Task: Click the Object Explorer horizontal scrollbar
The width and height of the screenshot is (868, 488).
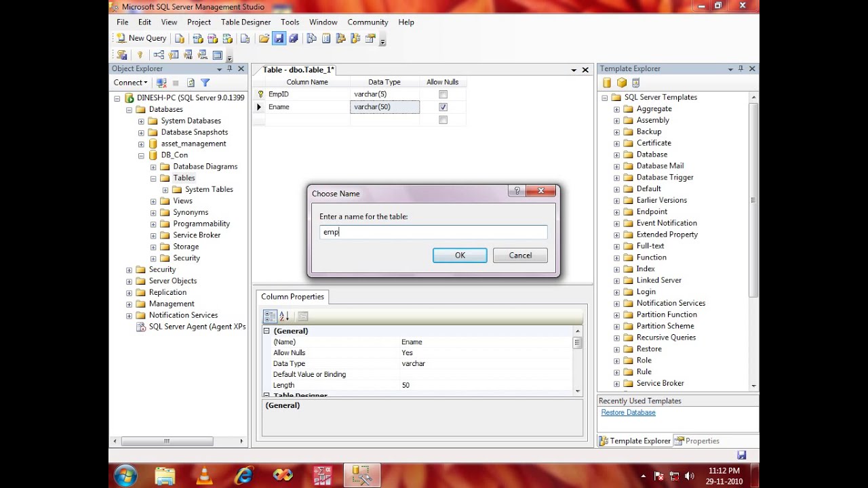Action: click(x=176, y=441)
